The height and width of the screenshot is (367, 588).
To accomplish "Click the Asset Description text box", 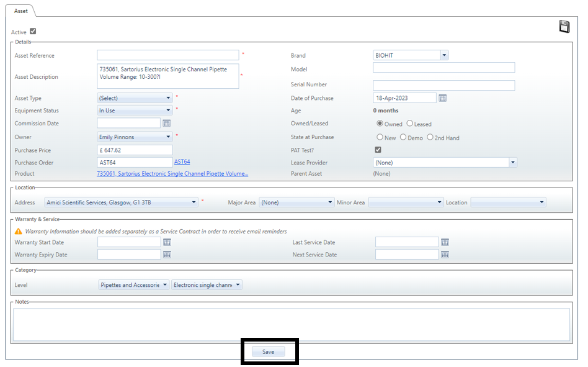I will 168,76.
